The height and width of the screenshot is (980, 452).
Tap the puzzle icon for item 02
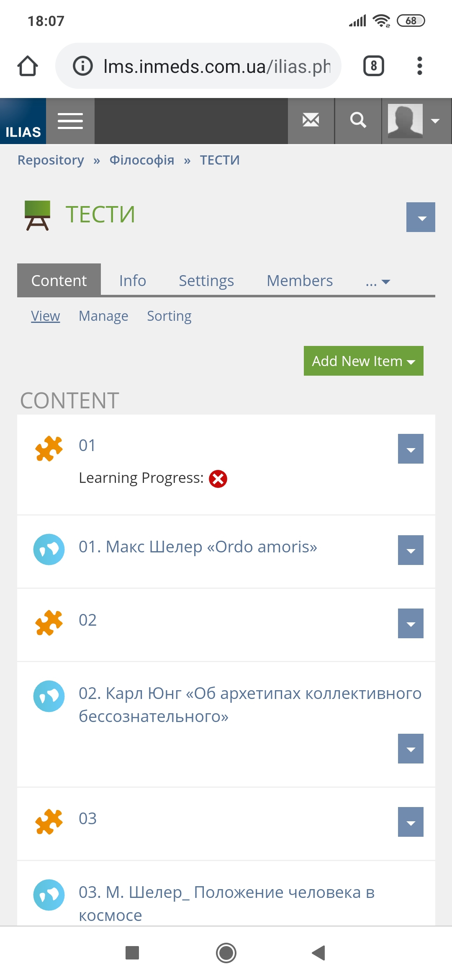tap(49, 623)
